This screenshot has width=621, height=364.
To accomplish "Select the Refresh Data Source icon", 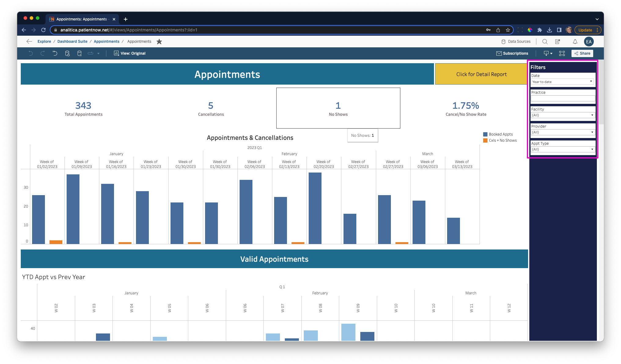I will point(68,53).
